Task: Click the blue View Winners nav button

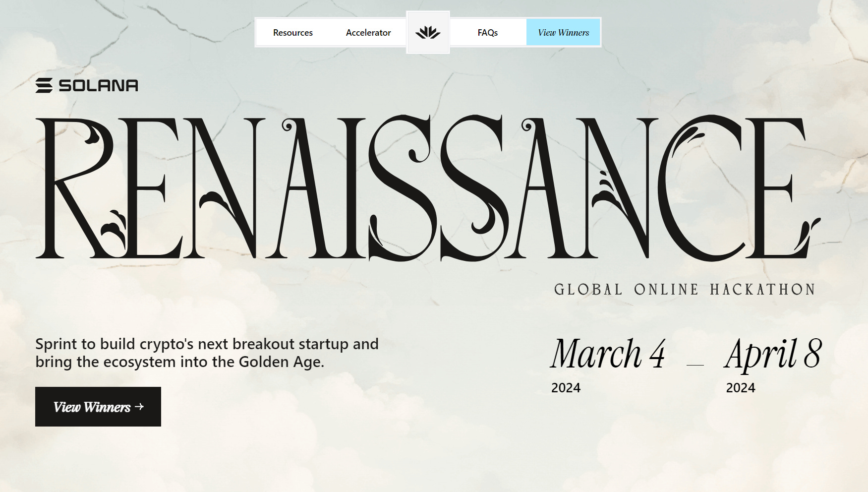Action: 563,33
